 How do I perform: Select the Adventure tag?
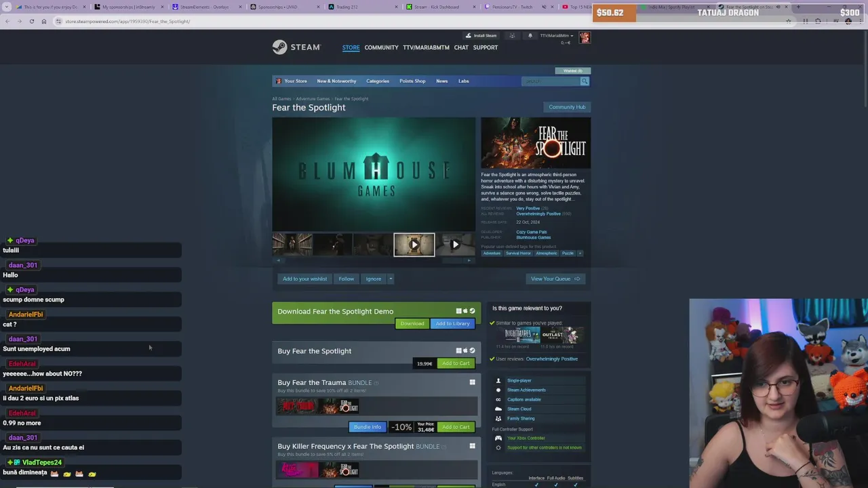click(x=492, y=253)
